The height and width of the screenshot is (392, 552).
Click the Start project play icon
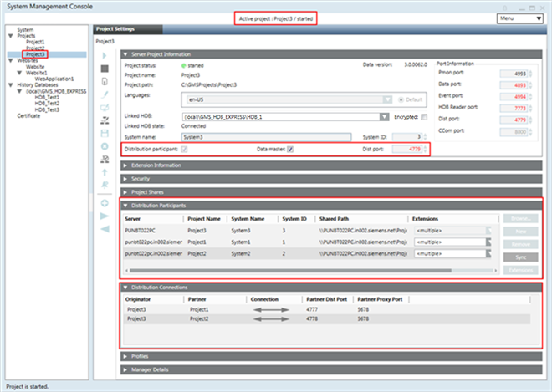point(104,54)
